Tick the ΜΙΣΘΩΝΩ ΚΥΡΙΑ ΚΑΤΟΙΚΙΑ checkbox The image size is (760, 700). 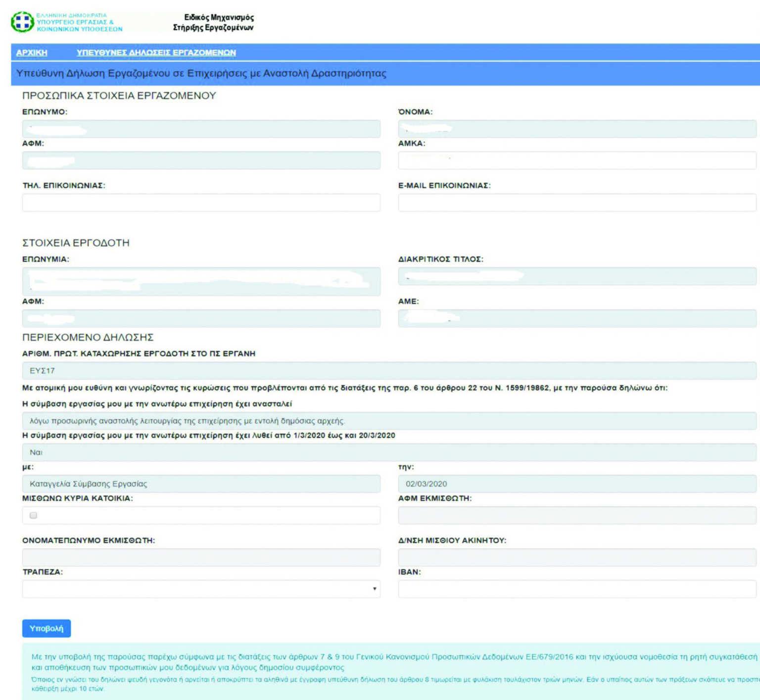click(x=34, y=515)
